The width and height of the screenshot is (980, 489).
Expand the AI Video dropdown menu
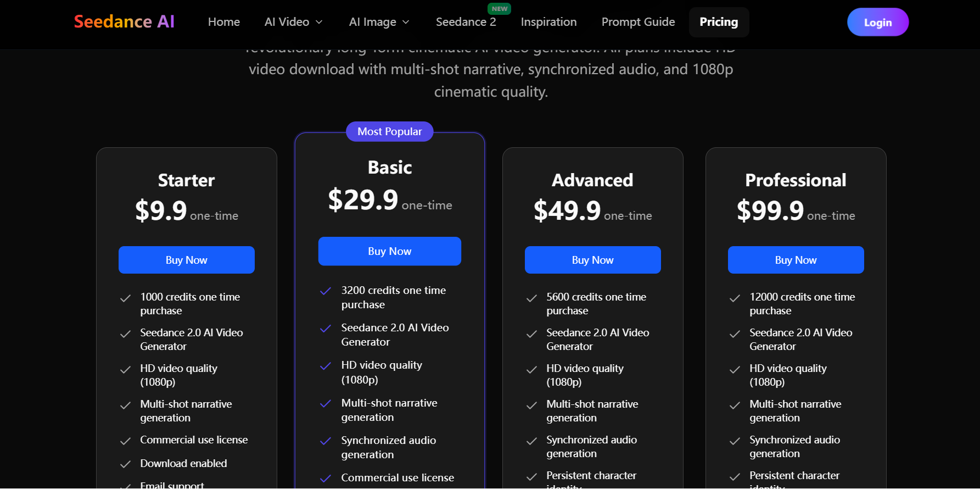point(293,22)
